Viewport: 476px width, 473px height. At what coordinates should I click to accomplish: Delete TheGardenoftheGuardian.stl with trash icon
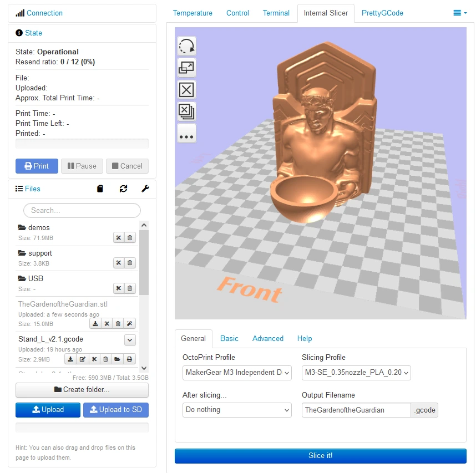pyautogui.click(x=118, y=324)
